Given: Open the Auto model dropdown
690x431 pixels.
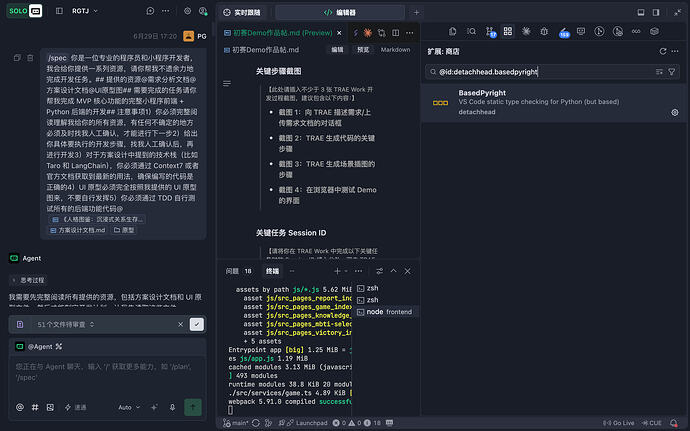Looking at the screenshot, I should pyautogui.click(x=129, y=407).
